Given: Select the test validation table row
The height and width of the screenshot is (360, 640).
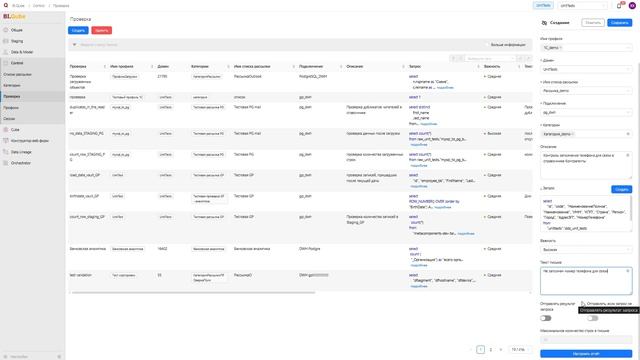Looking at the screenshot, I should pyautogui.click(x=300, y=280).
